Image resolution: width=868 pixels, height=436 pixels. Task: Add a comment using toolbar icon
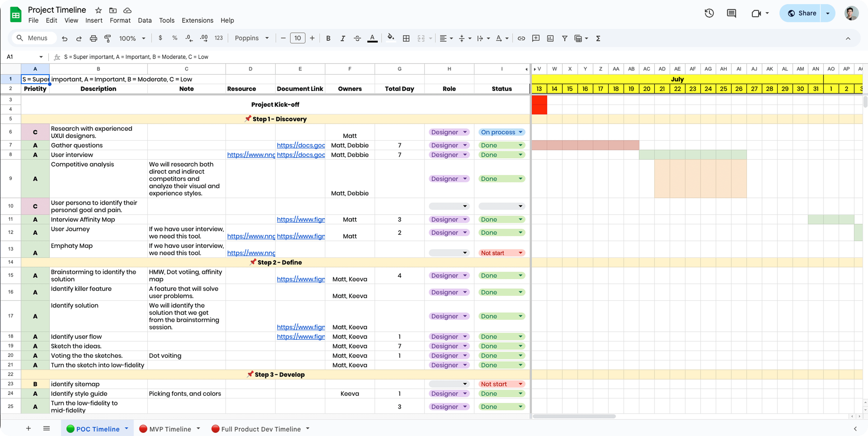(x=536, y=38)
